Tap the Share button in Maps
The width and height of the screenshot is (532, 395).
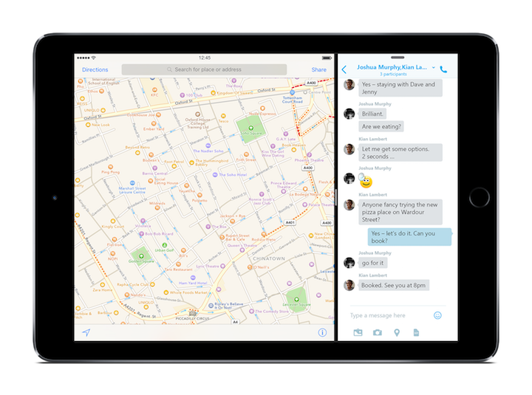coord(319,69)
